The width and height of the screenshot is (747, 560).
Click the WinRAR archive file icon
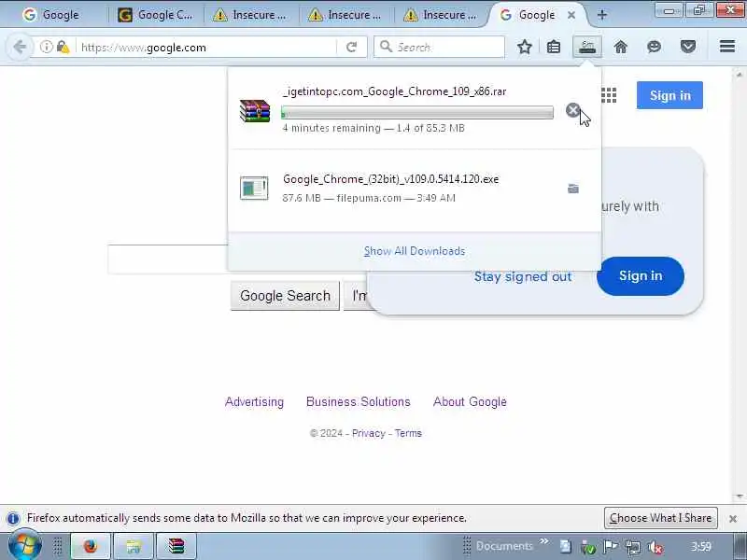[255, 111]
